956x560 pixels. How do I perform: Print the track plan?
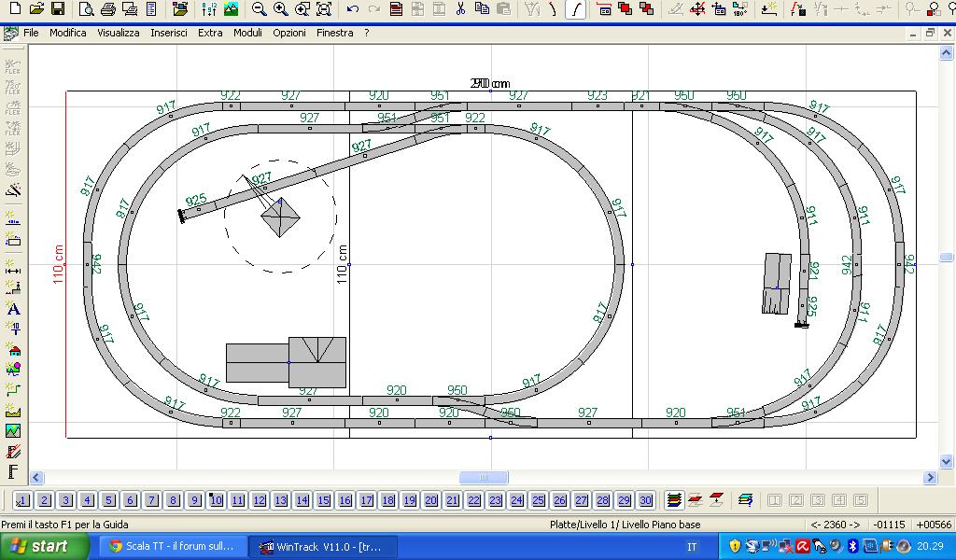coord(108,8)
